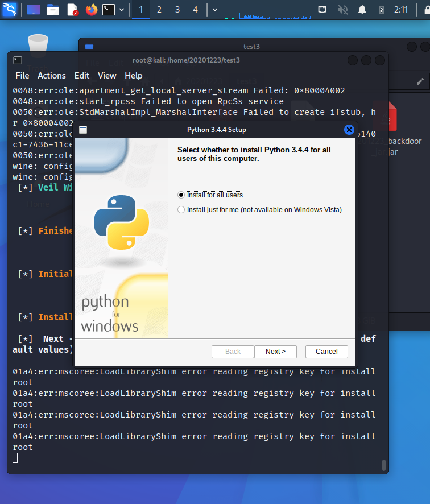The width and height of the screenshot is (430, 504).
Task: Expand the terminal launcher dropdown arrow
Action: (122, 10)
